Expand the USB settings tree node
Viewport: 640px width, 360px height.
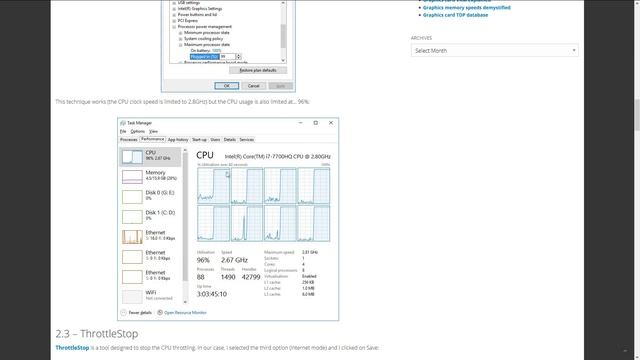point(174,3)
